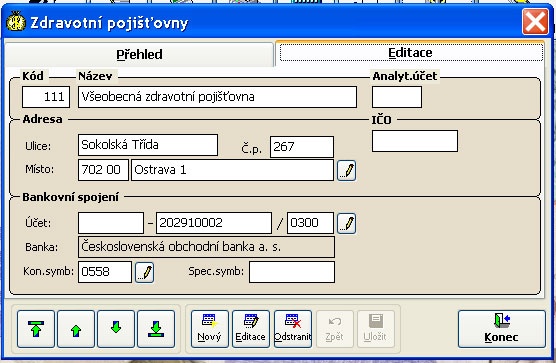The width and height of the screenshot is (556, 363).
Task: Click the Banka field Československá obchodní banka
Action: [206, 247]
